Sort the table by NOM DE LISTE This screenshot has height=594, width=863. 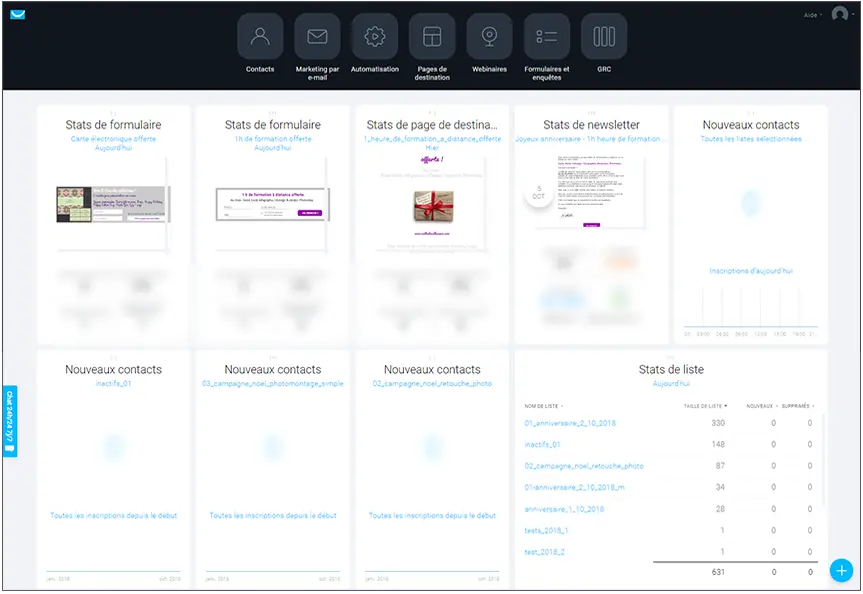[543, 406]
